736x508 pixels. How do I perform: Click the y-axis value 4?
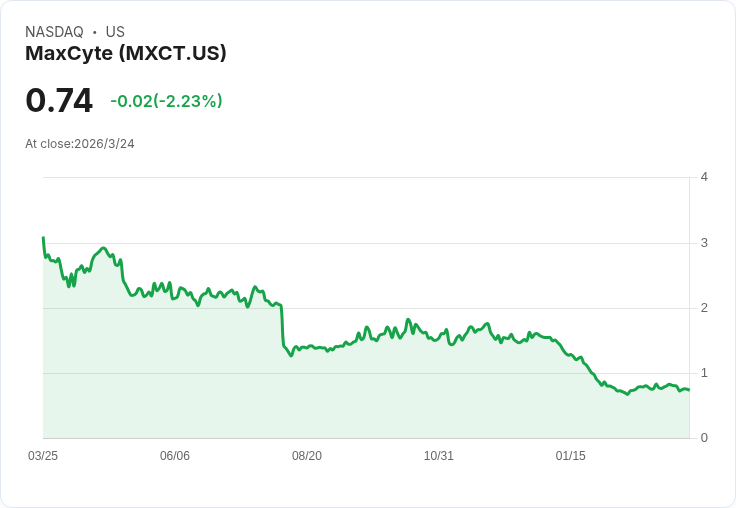[x=704, y=177]
